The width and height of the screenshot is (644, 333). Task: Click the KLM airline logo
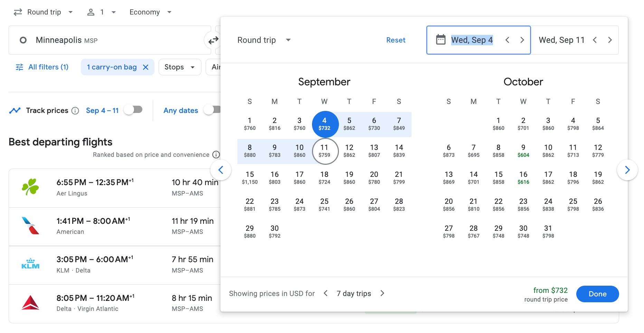pyautogui.click(x=31, y=265)
